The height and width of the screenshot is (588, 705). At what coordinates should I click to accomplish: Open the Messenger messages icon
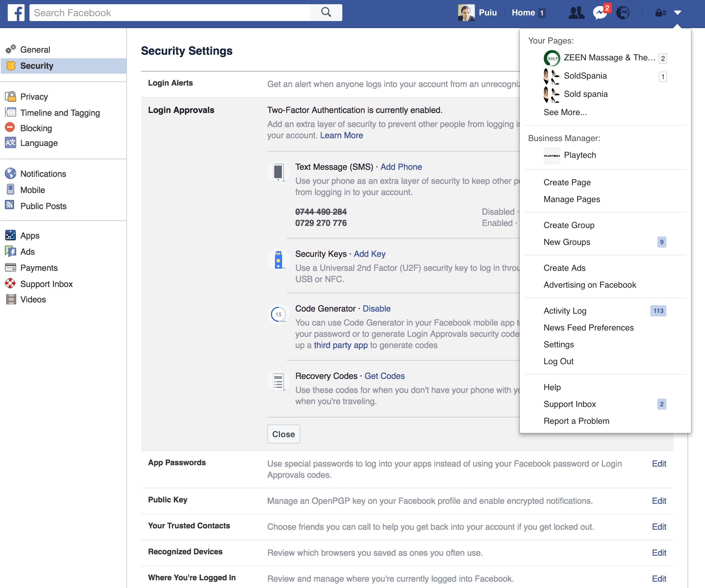tap(600, 13)
